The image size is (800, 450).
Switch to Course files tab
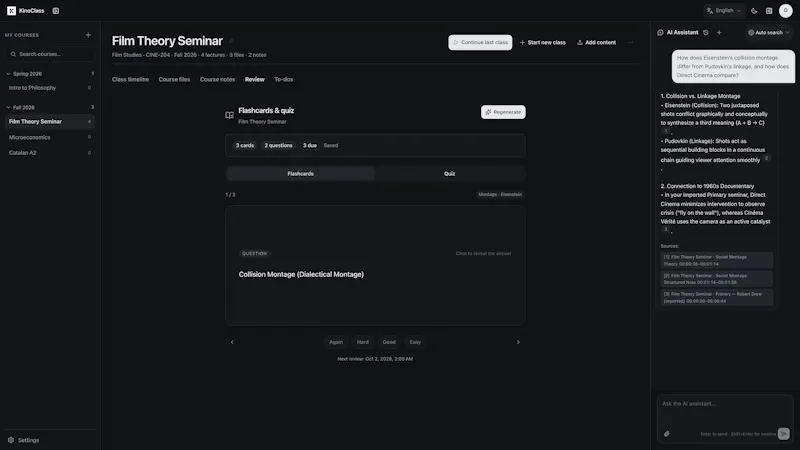pos(174,80)
